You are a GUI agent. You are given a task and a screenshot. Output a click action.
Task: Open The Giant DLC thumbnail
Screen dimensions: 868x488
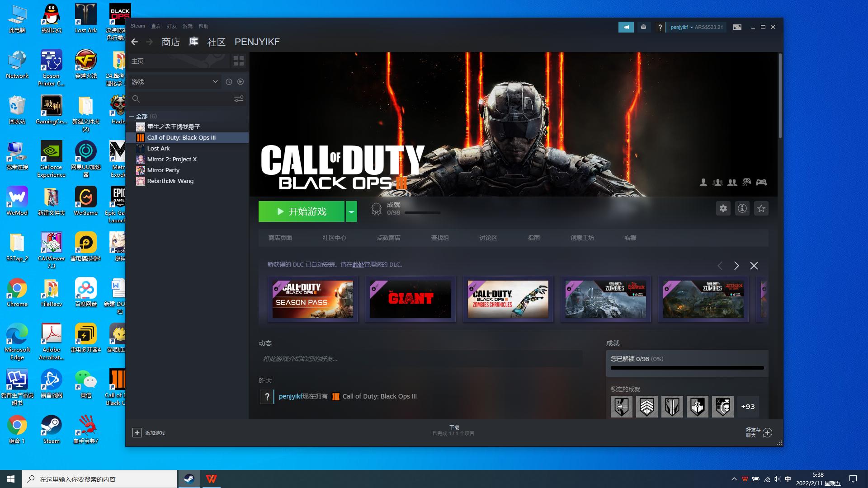point(410,299)
